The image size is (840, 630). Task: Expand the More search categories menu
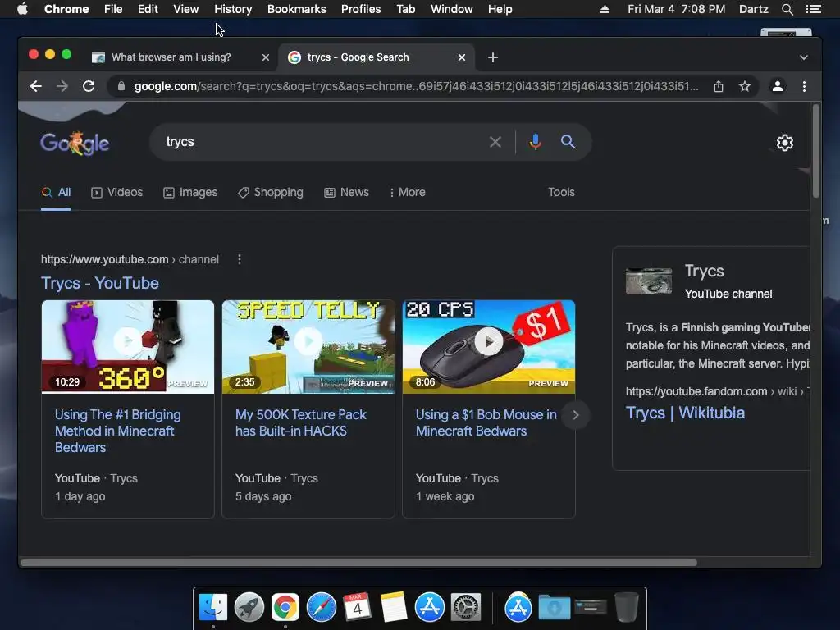pos(408,192)
